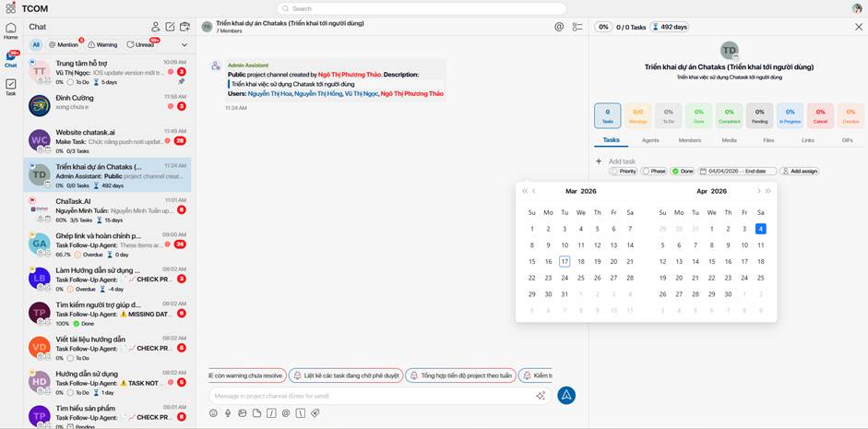This screenshot has height=429, width=868.
Task: Click the 0% progress pill in details header
Action: (603, 27)
